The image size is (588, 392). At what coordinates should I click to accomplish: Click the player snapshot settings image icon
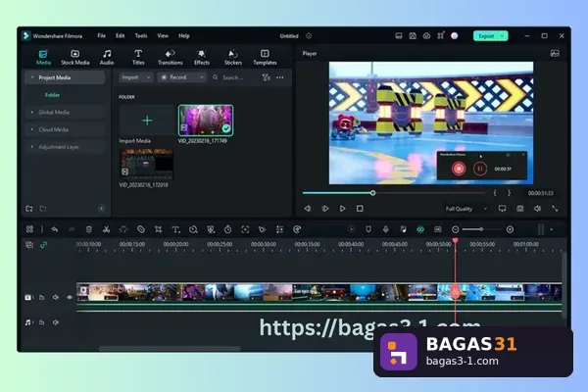coord(555,54)
